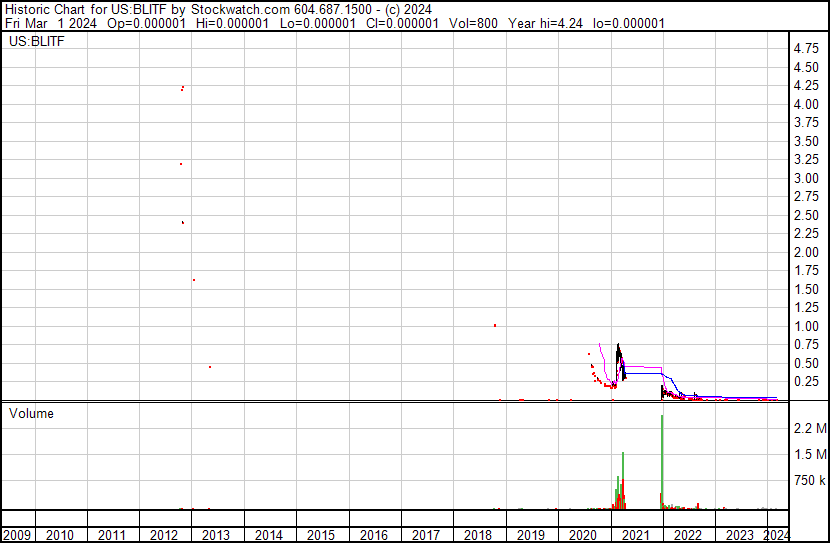
Task: Click the 2009 year label on timeline
Action: click(x=17, y=535)
